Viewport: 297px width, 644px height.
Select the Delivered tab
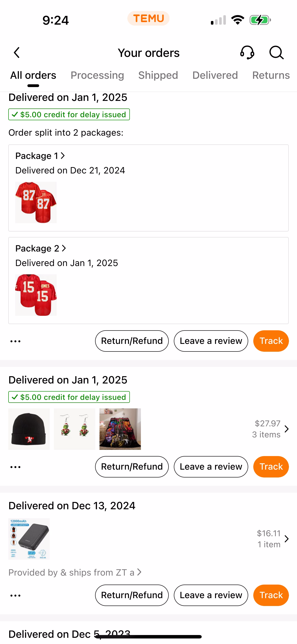click(215, 75)
